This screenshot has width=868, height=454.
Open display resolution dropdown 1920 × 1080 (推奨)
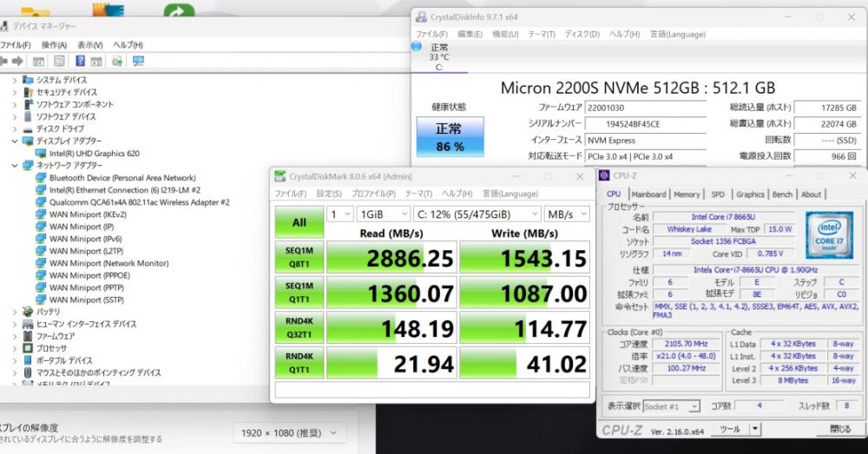290,433
